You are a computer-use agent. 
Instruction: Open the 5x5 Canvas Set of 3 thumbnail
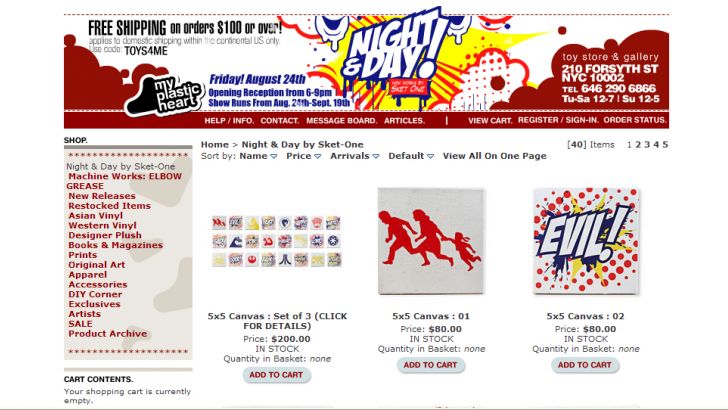(x=277, y=241)
